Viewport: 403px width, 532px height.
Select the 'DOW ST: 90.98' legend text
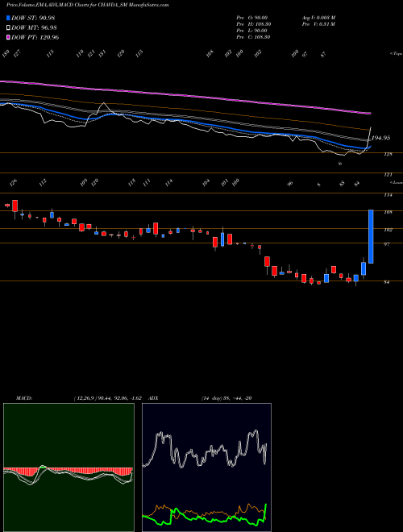33,18
